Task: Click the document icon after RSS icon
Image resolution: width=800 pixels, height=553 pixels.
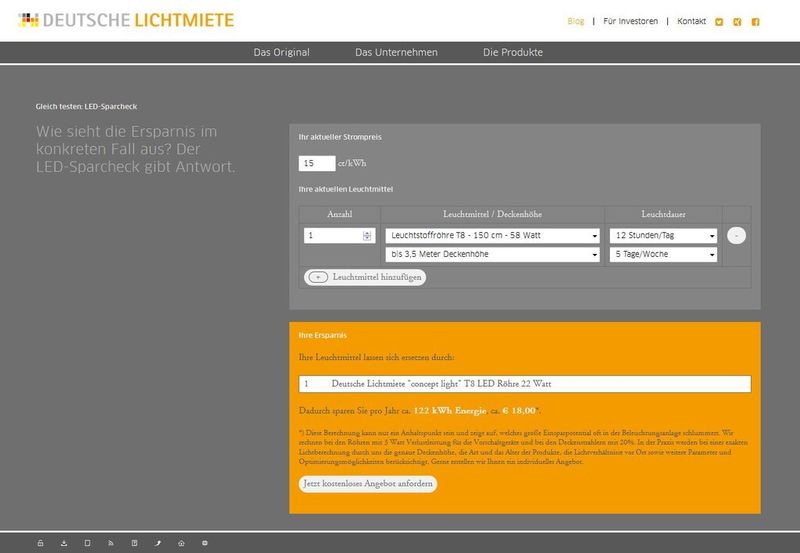Action: click(x=134, y=543)
